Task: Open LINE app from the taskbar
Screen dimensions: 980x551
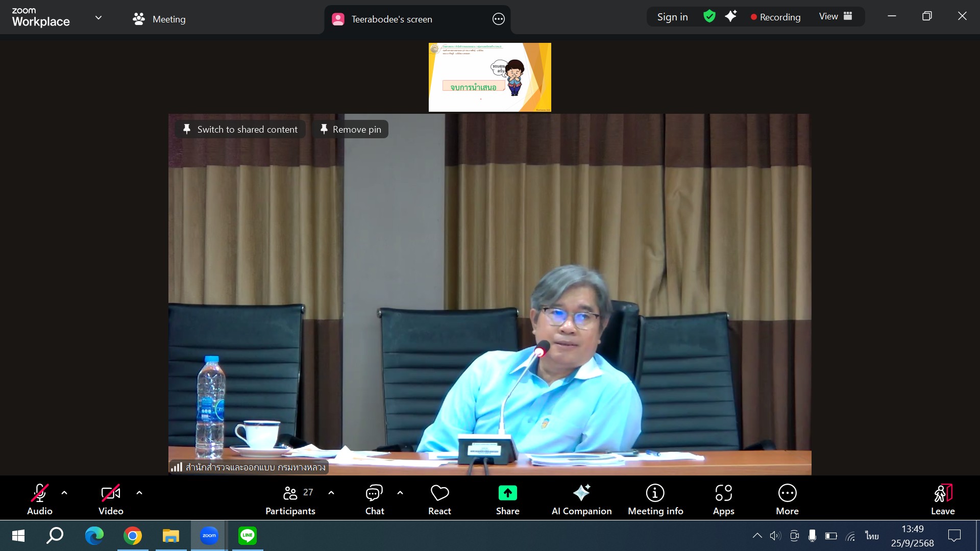Action: pyautogui.click(x=248, y=536)
